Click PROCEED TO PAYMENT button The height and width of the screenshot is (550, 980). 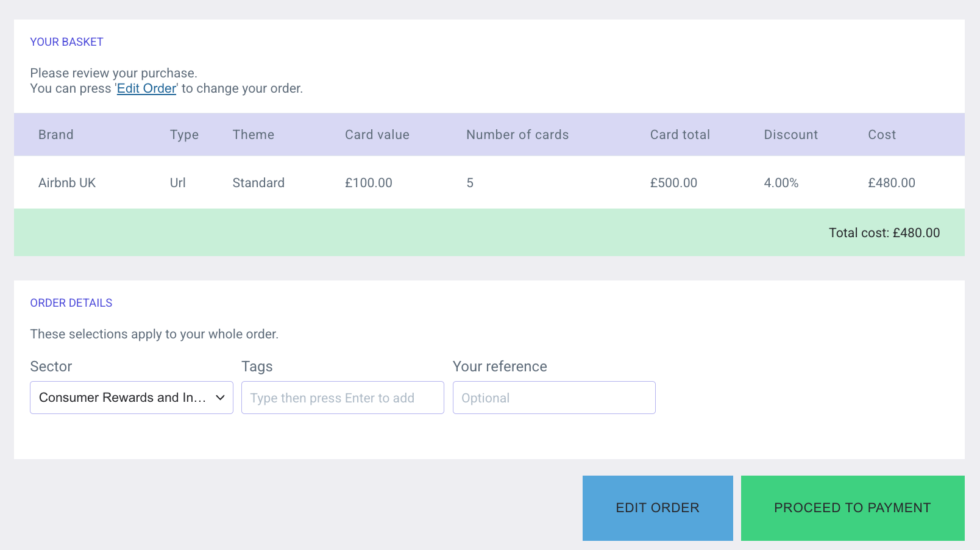click(852, 508)
